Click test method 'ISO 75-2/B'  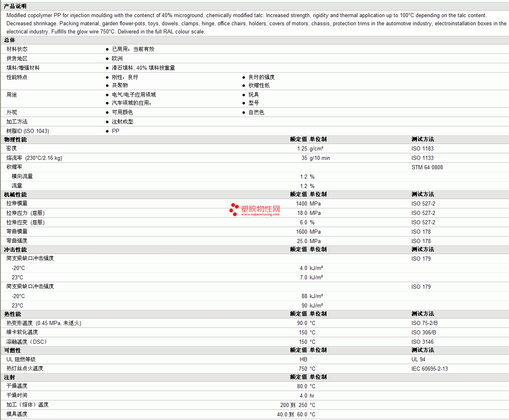pyautogui.click(x=425, y=323)
